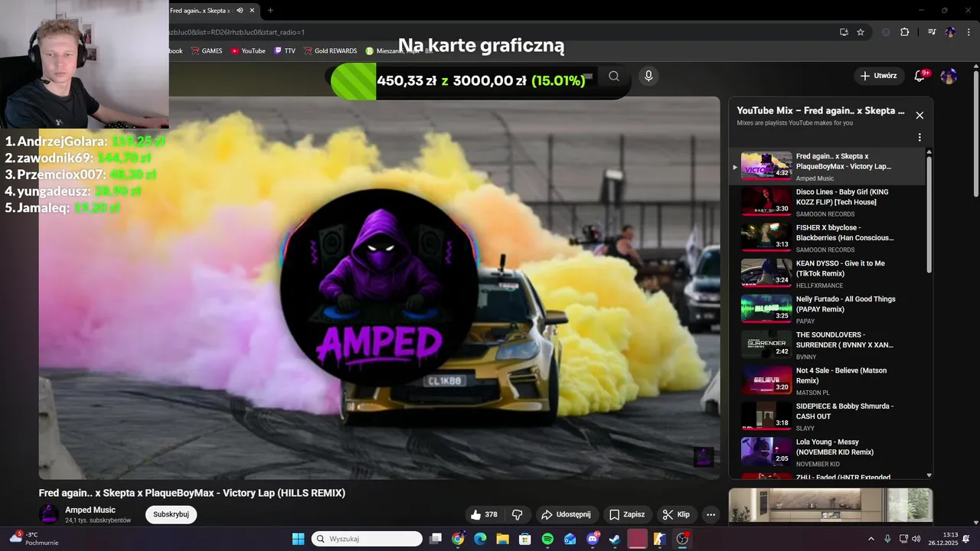Open the Chrome profile avatar
The image size is (980, 551).
(950, 32)
